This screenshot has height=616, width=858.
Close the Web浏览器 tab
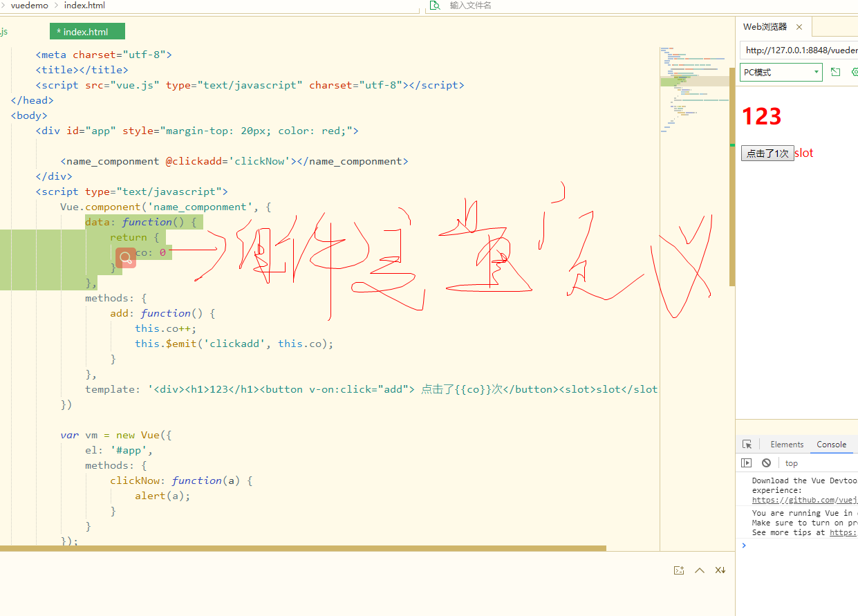799,27
